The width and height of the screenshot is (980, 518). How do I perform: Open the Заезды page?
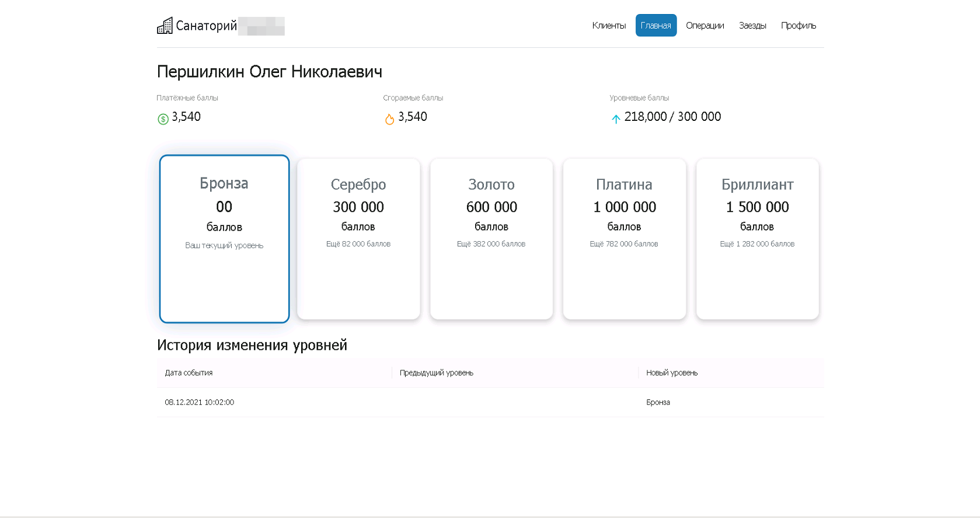click(x=752, y=26)
